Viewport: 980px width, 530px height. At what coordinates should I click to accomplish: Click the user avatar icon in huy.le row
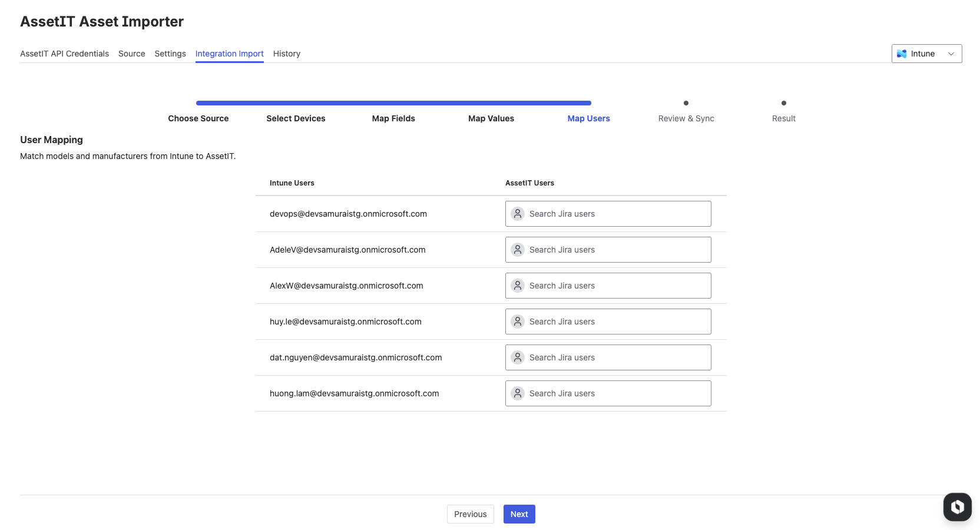click(518, 322)
